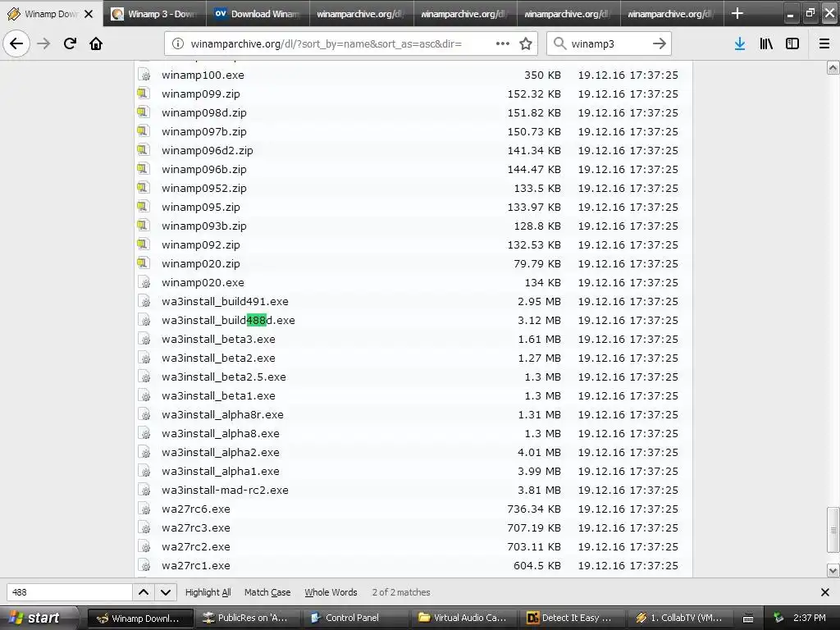Screen dimensions: 840x630
Task: Click the forward navigation arrow
Action: click(43, 43)
